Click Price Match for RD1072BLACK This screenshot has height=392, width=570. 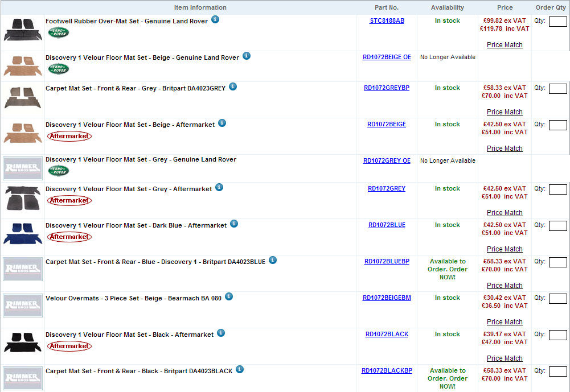[505, 358]
